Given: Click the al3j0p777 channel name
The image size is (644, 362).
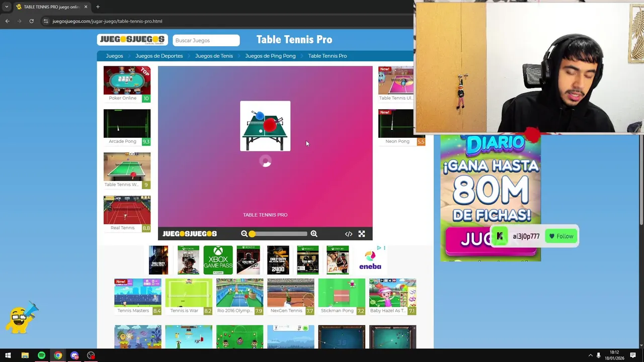Looking at the screenshot, I should coord(526,236).
